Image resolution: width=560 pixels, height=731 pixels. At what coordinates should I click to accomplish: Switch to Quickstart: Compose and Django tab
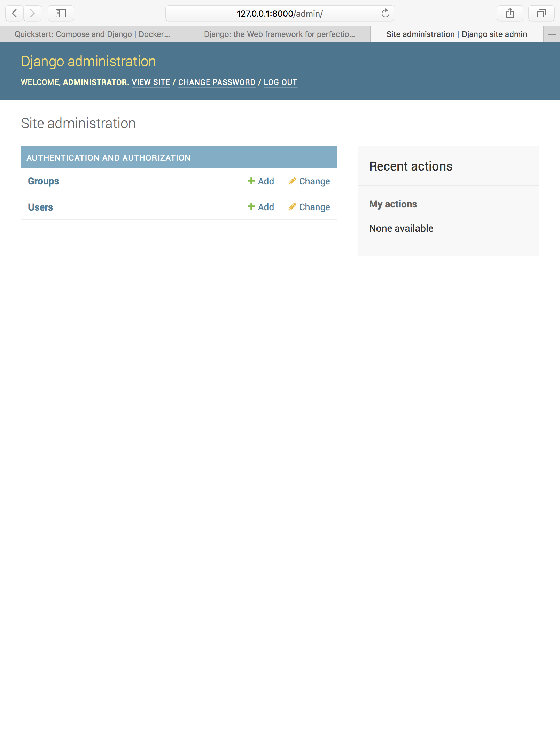[x=94, y=34]
